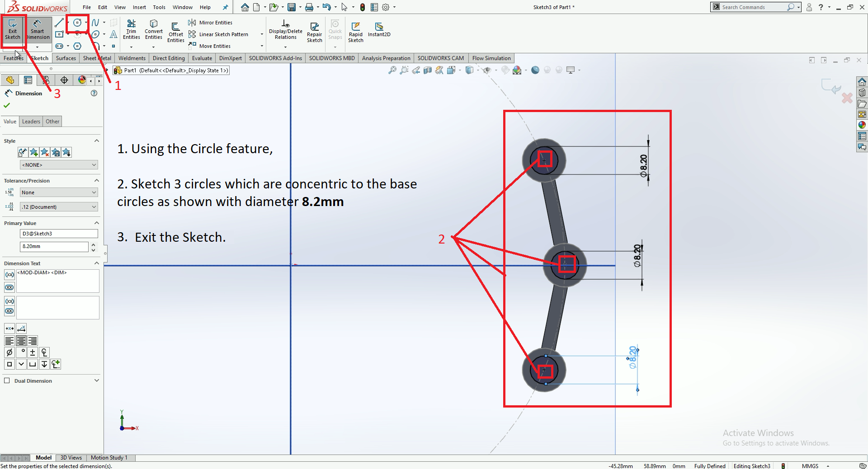The image size is (868, 469).
Task: Set dimension text to center justify
Action: [21, 341]
